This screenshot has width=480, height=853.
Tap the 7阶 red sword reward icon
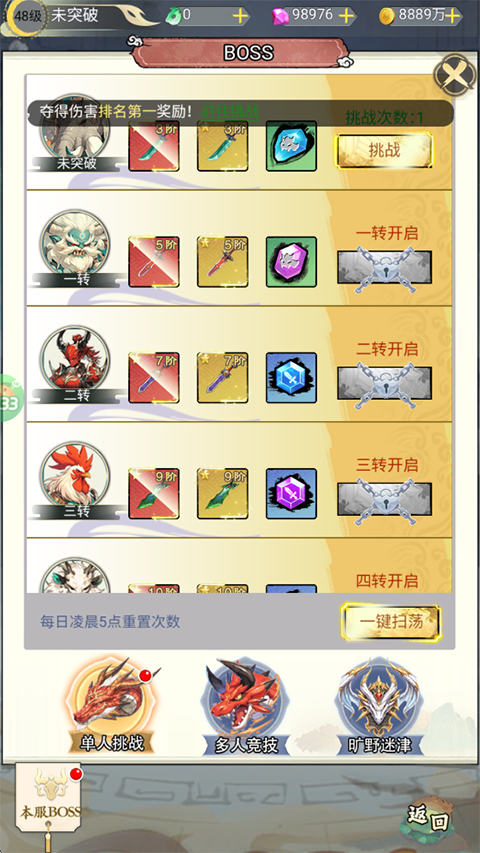(154, 378)
